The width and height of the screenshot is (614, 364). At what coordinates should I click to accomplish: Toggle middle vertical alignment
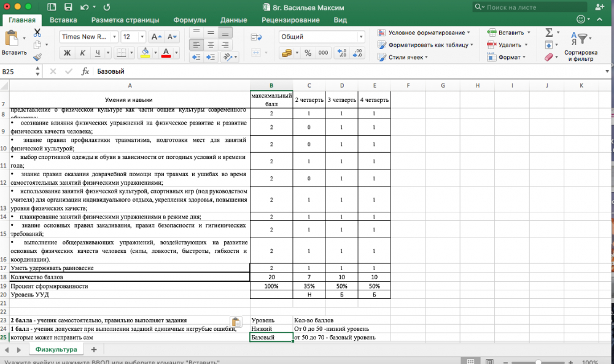(x=211, y=33)
